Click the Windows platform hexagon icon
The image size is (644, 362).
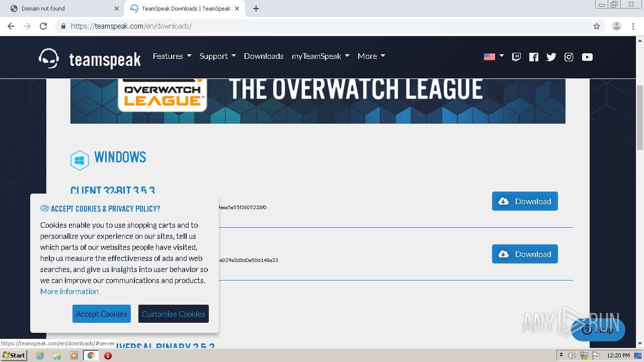[79, 160]
